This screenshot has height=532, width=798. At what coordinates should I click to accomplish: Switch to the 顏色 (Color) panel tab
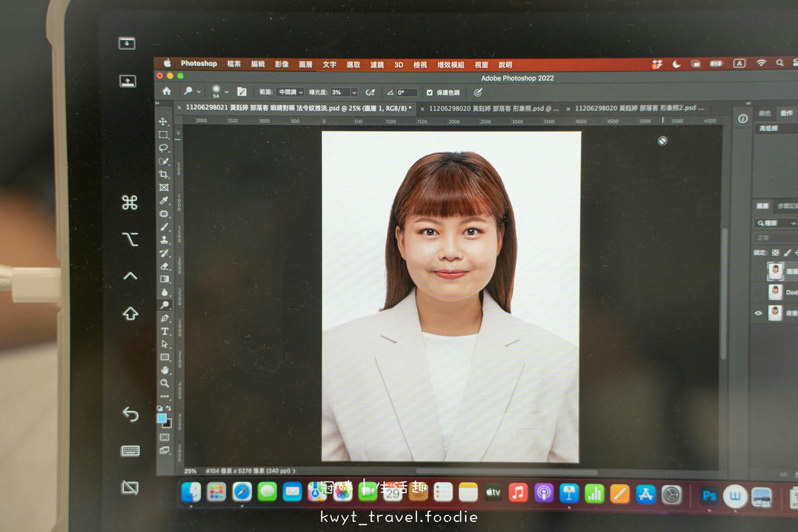(x=765, y=113)
